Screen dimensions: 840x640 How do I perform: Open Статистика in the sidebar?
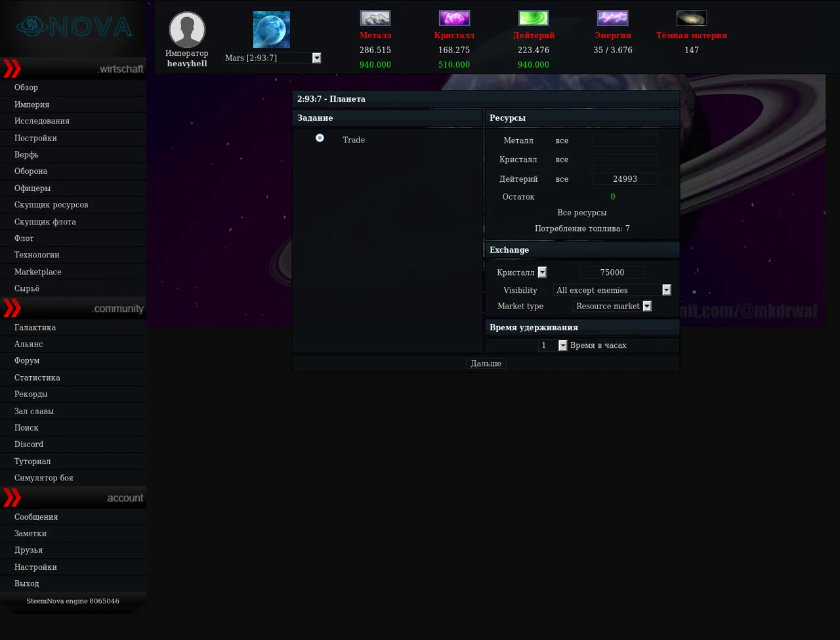point(73,377)
